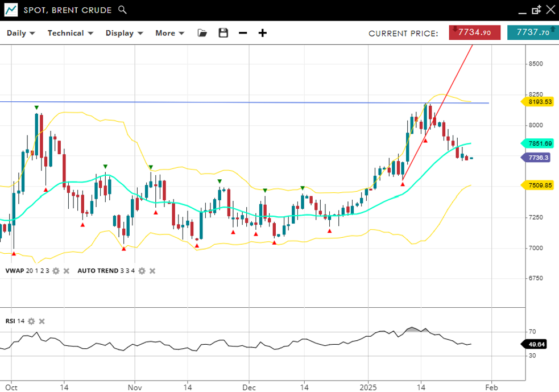Open RSI indicator settings gear
Image resolution: width=559 pixels, height=392 pixels.
pos(31,321)
